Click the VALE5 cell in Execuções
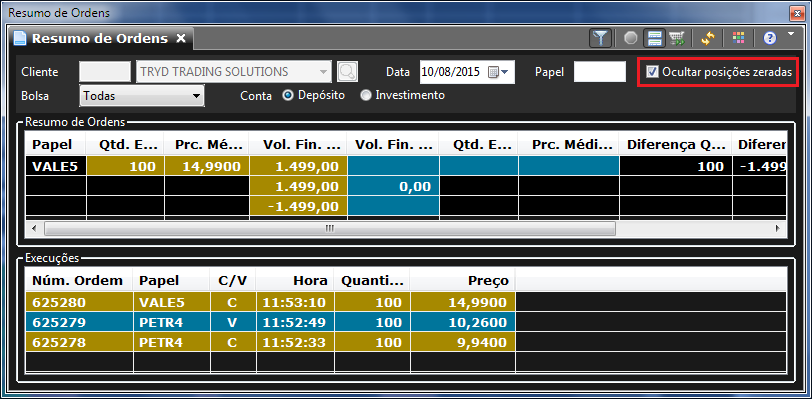The width and height of the screenshot is (812, 399). pyautogui.click(x=171, y=303)
